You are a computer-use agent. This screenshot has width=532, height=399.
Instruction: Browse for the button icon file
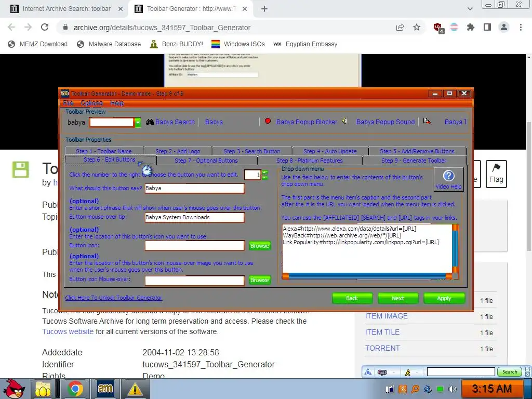[260, 246]
